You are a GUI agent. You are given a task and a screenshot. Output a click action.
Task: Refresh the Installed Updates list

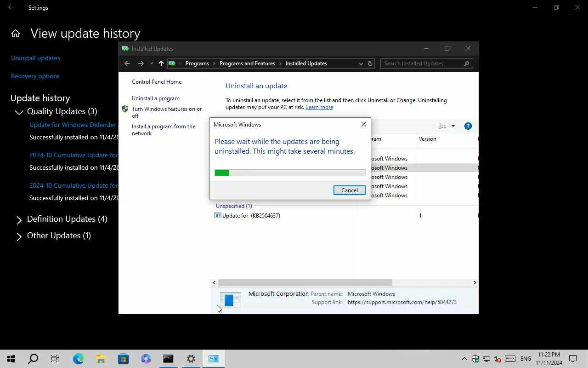[370, 63]
